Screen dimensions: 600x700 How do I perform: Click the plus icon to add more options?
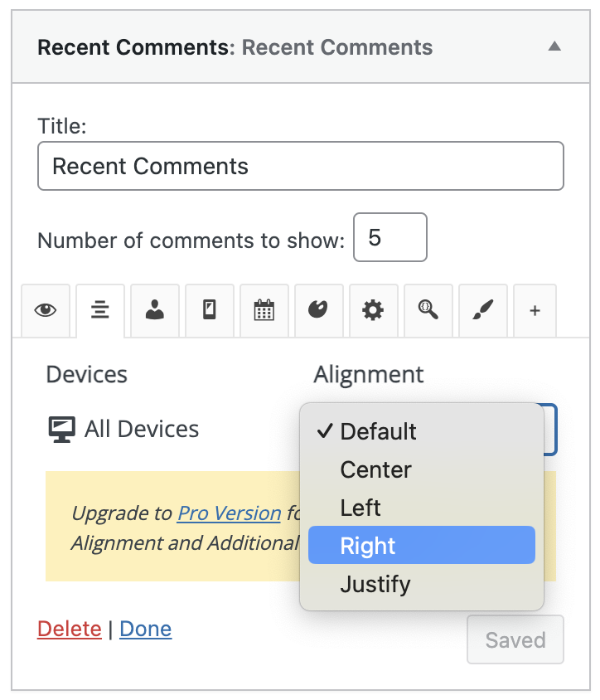coord(535,310)
